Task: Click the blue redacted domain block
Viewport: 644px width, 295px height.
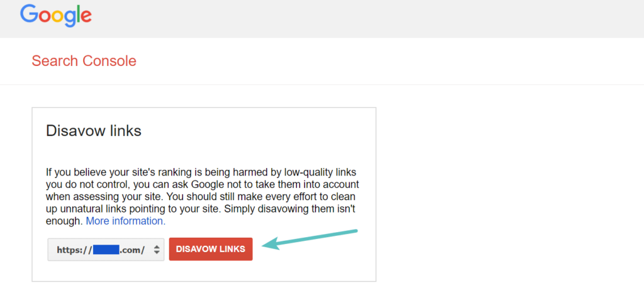Action: [106, 250]
